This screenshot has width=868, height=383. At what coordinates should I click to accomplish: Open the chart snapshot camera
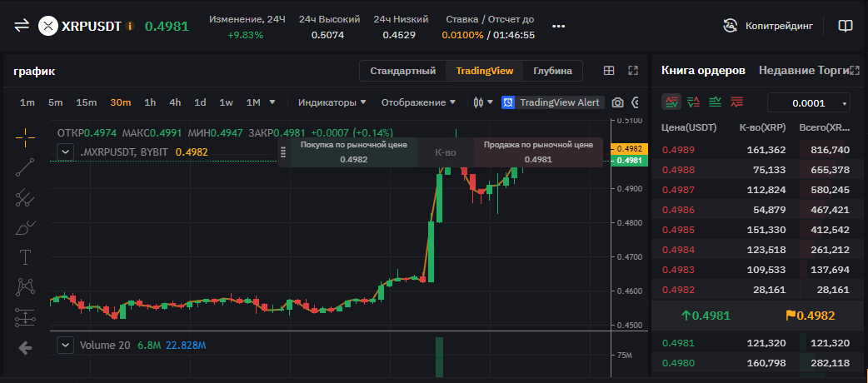pyautogui.click(x=617, y=102)
